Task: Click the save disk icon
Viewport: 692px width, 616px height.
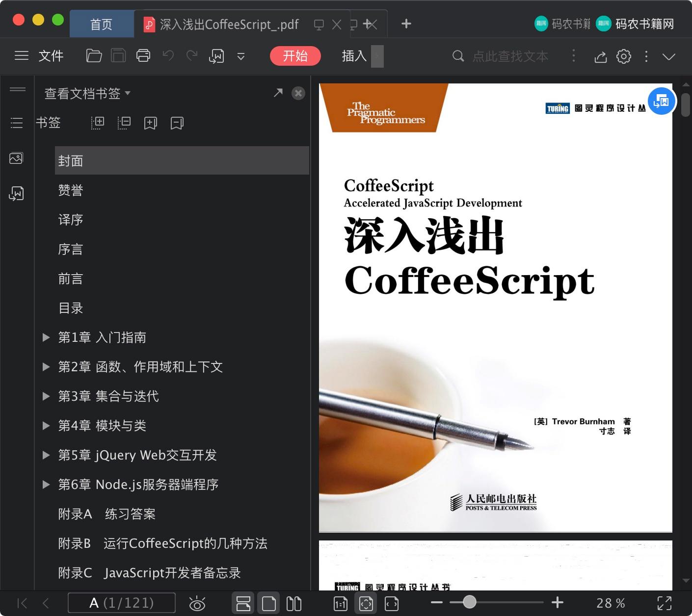Action: [118, 56]
